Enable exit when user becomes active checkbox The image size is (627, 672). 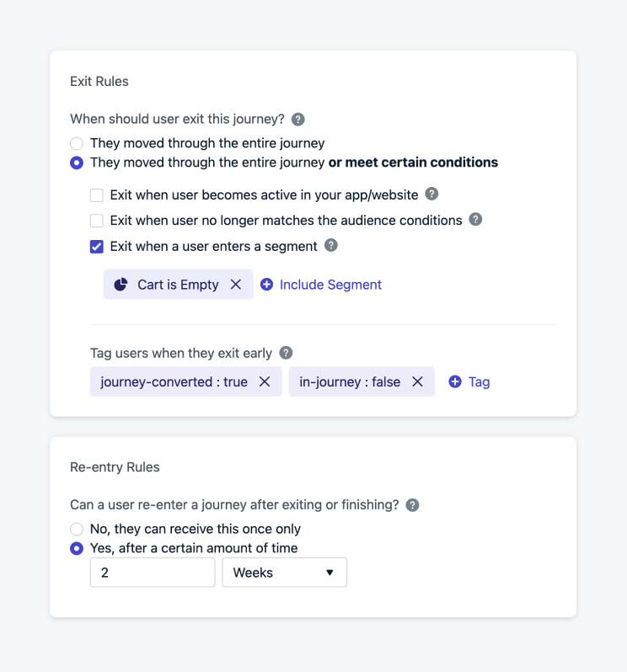pos(97,195)
